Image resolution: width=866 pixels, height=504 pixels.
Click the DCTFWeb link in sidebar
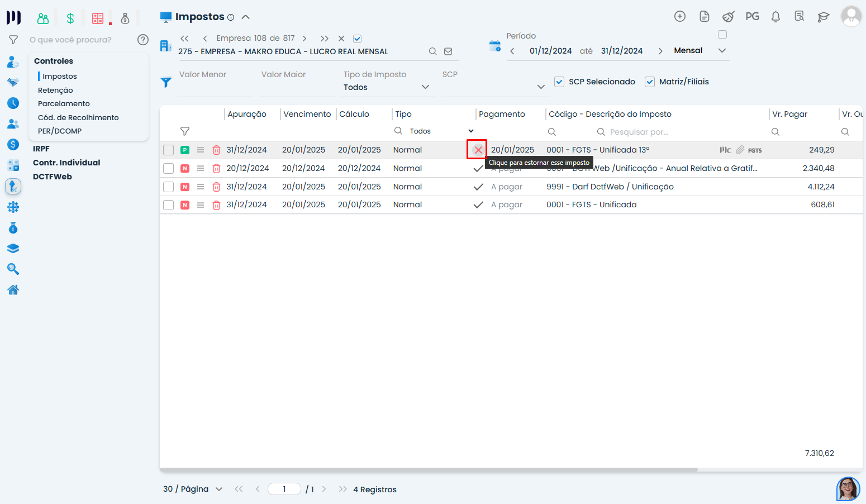(53, 177)
